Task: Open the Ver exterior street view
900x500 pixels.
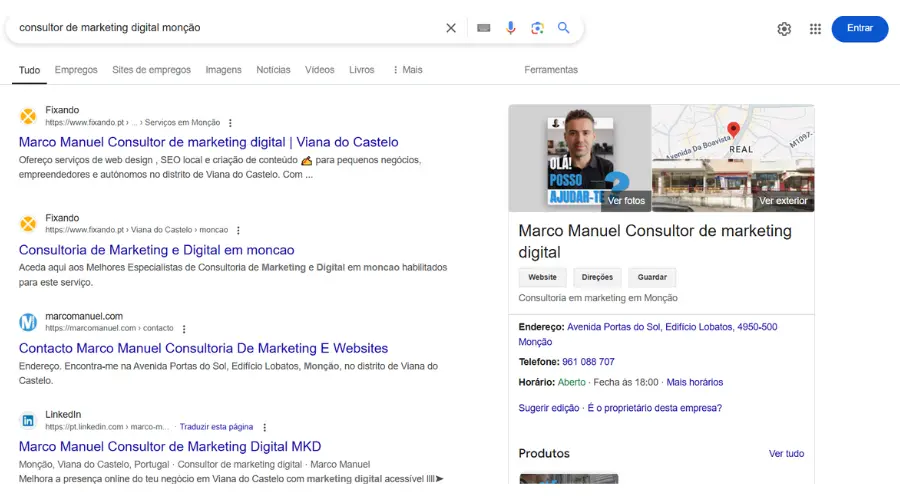Action: (783, 201)
